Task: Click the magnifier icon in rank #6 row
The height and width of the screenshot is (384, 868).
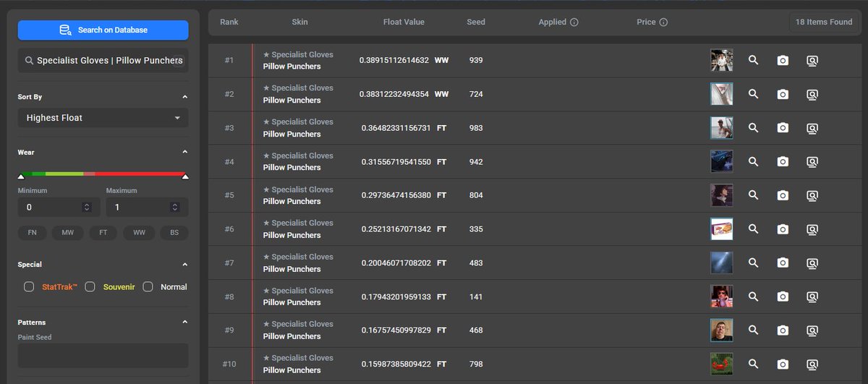Action: point(753,229)
